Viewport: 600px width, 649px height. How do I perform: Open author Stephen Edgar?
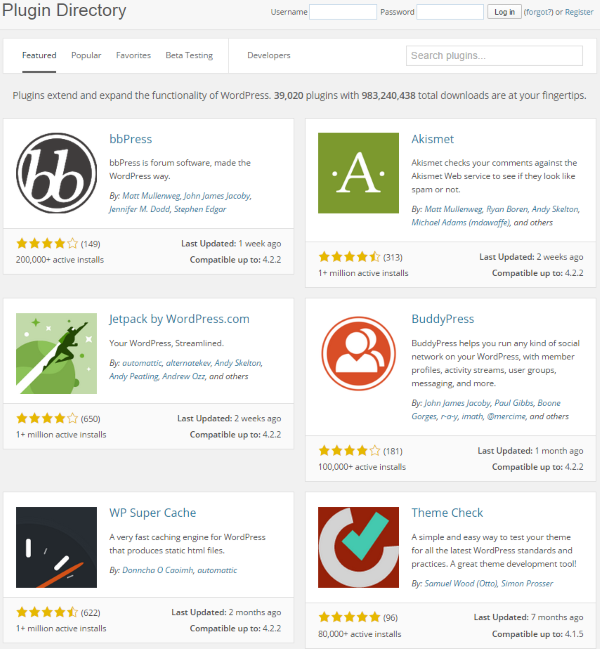click(x=200, y=209)
